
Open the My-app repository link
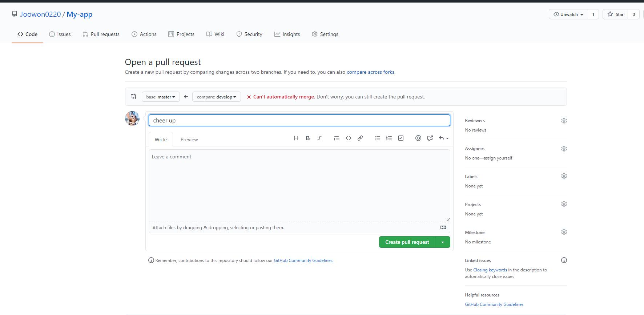80,14
